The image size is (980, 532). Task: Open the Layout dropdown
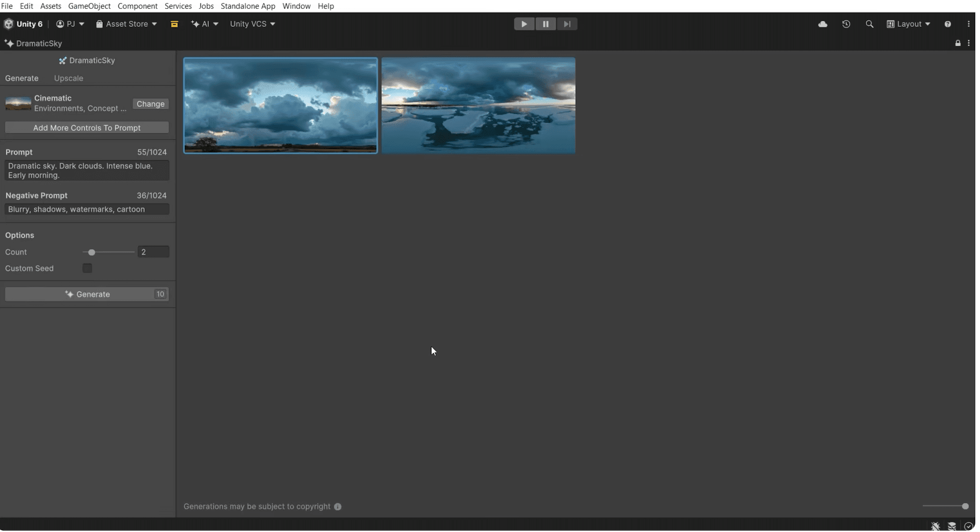coord(909,24)
